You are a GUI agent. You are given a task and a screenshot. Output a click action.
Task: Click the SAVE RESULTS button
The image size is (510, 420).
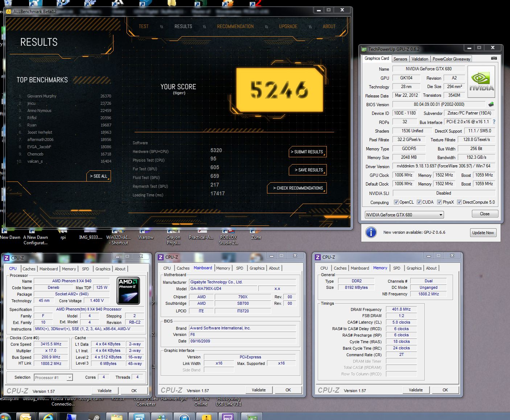308,170
